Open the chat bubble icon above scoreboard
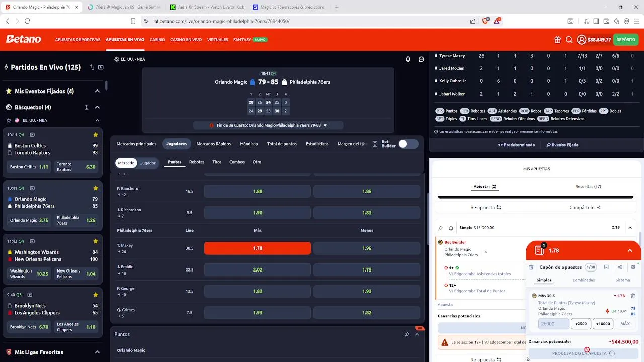This screenshot has height=362, width=644. (421, 59)
